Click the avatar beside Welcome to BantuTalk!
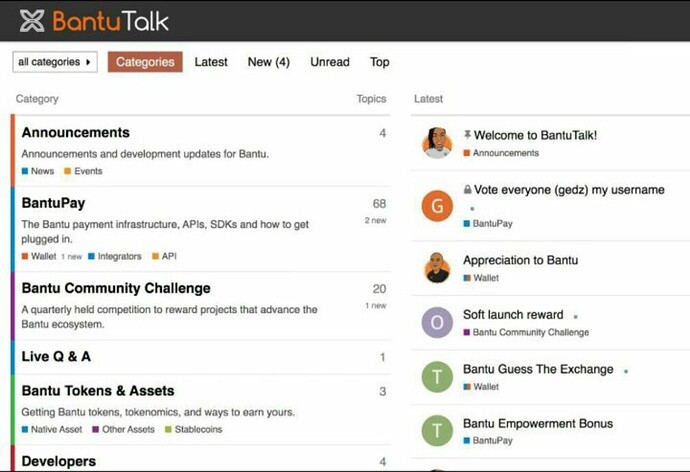Viewport: 690px width, 472px height. 437,143
